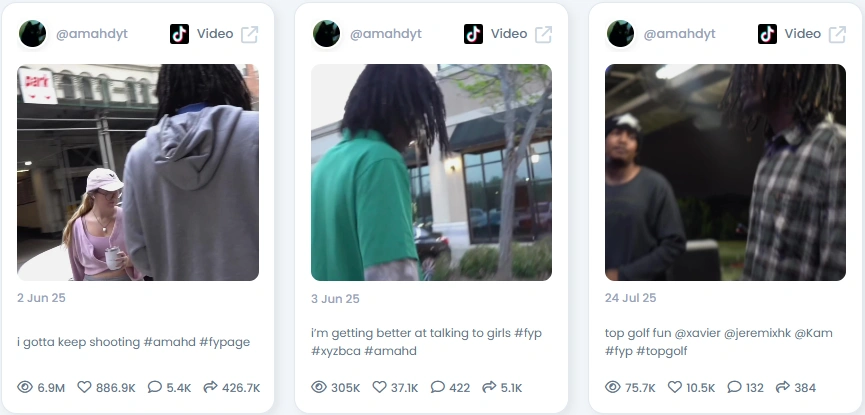Click heart icon with 886.9K likes
This screenshot has width=865, height=415.
click(84, 387)
